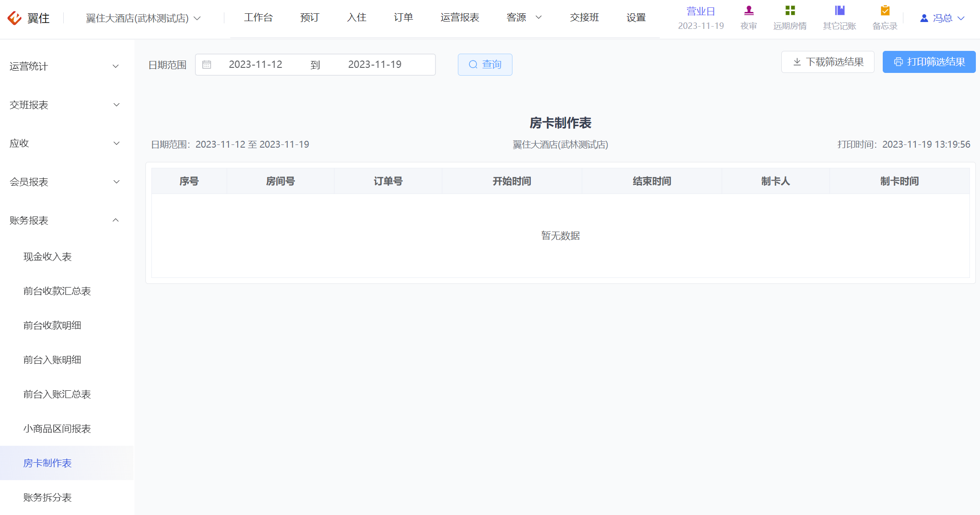Collapse the 账务报表 sidebar section
Screen dimensions: 980x515
65,221
